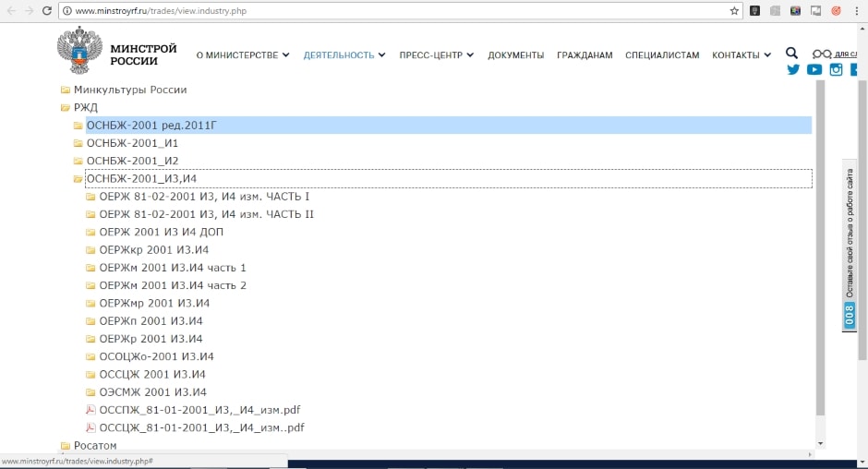Image resolution: width=868 pixels, height=469 pixels.
Task: Click the first dark extension icon
Action: point(754,10)
